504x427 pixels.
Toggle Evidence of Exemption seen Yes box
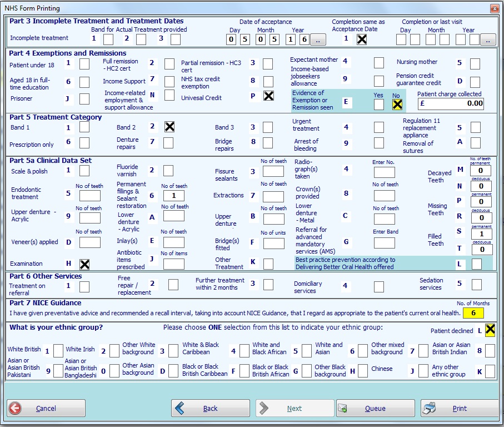coord(379,104)
